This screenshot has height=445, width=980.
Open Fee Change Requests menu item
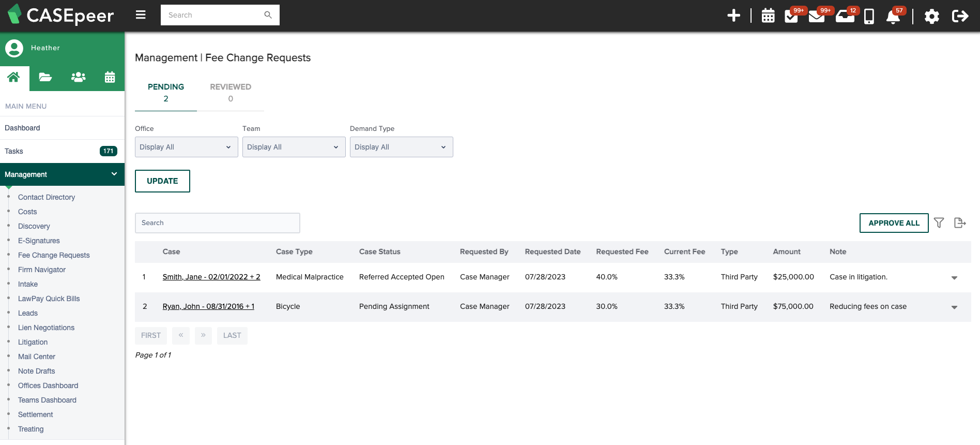(54, 255)
